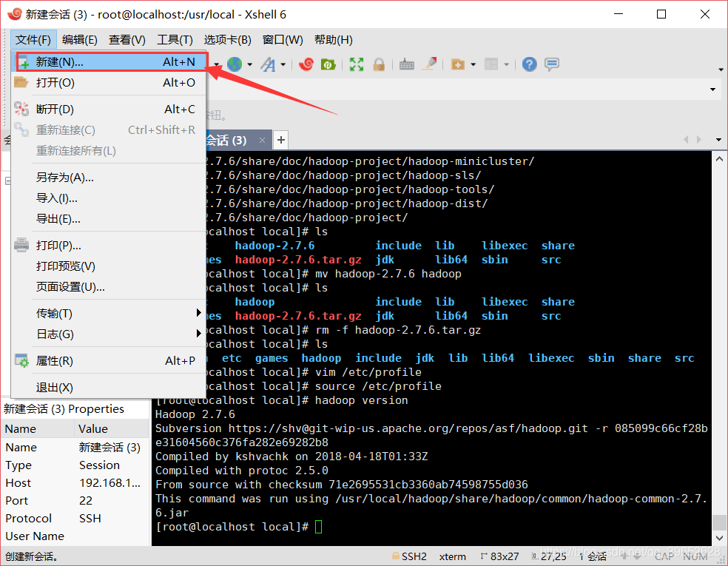Select 新建(N)... from the File menu
Viewport: 728px width, 566px height.
109,61
